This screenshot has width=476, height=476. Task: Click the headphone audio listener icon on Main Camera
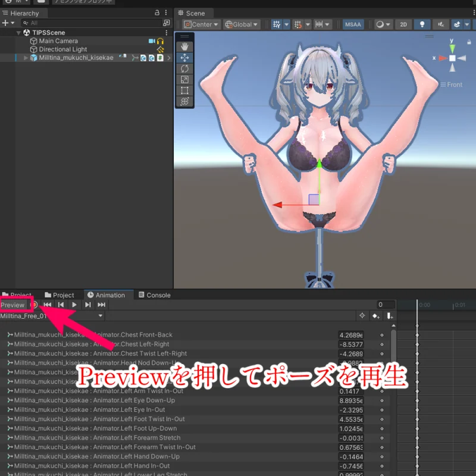coord(160,41)
